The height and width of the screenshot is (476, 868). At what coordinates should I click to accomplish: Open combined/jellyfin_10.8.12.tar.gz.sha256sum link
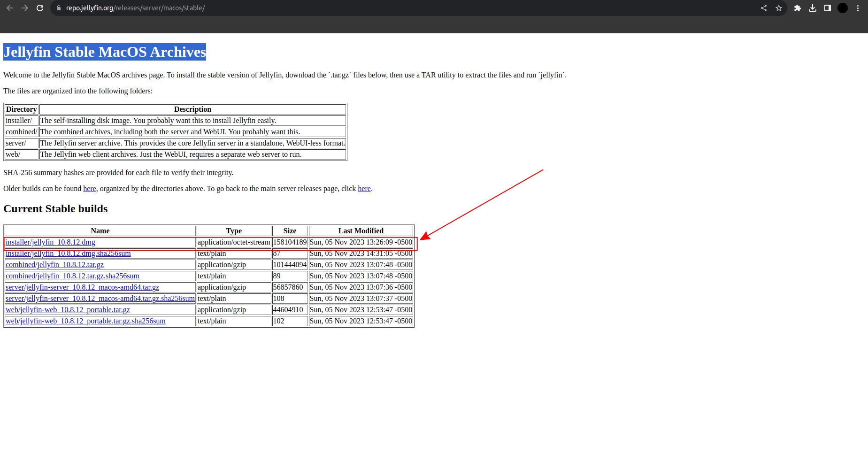click(72, 276)
